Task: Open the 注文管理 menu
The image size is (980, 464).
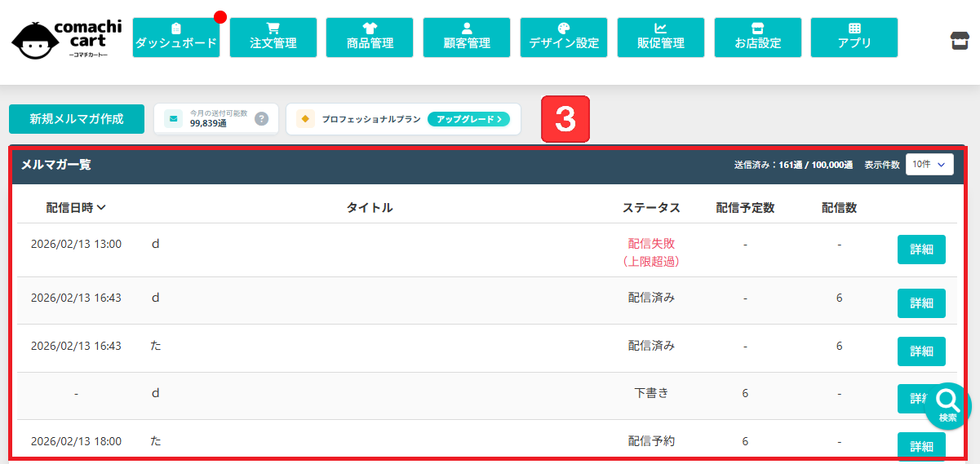Action: [x=273, y=38]
